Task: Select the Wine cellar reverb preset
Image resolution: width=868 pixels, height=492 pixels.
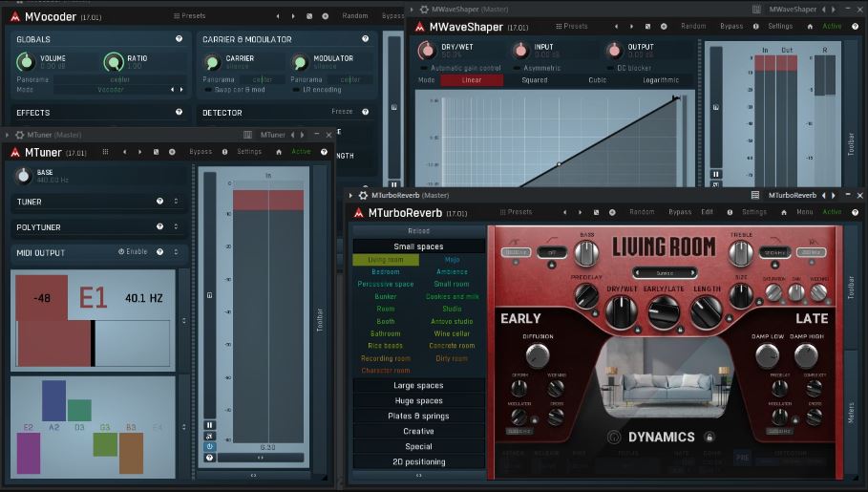Action: click(452, 333)
